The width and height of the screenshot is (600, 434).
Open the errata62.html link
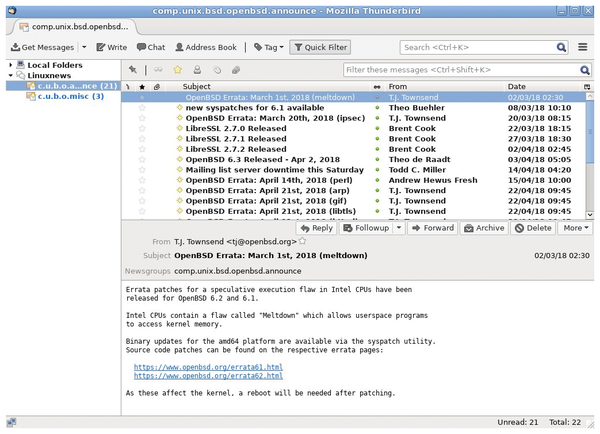[x=208, y=376]
